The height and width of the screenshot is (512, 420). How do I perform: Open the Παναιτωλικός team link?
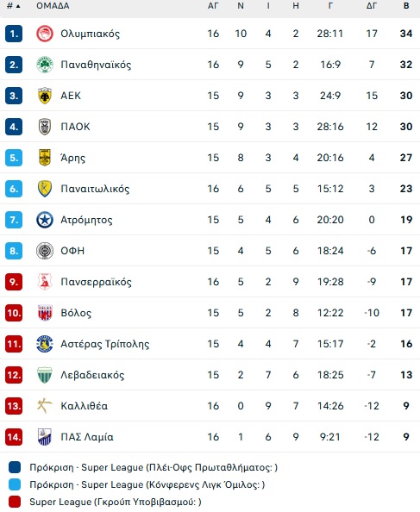95,189
